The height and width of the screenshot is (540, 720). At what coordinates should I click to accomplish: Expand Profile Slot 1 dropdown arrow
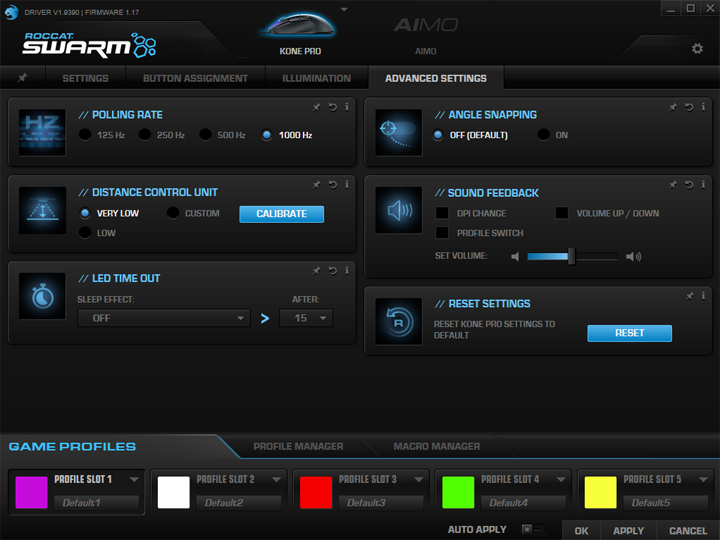[x=134, y=479]
